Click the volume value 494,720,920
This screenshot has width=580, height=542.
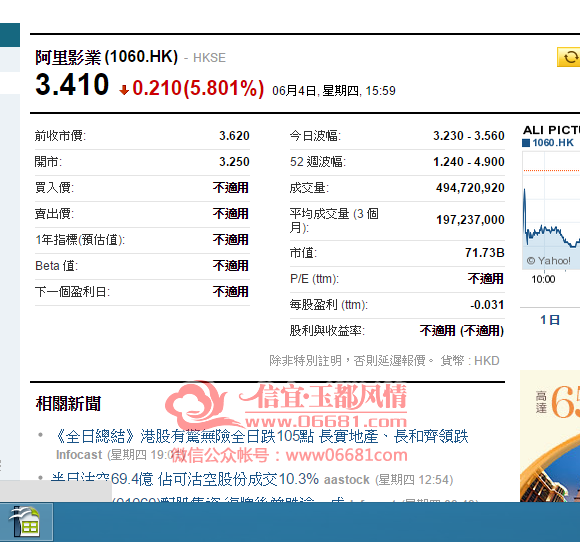[470, 188]
